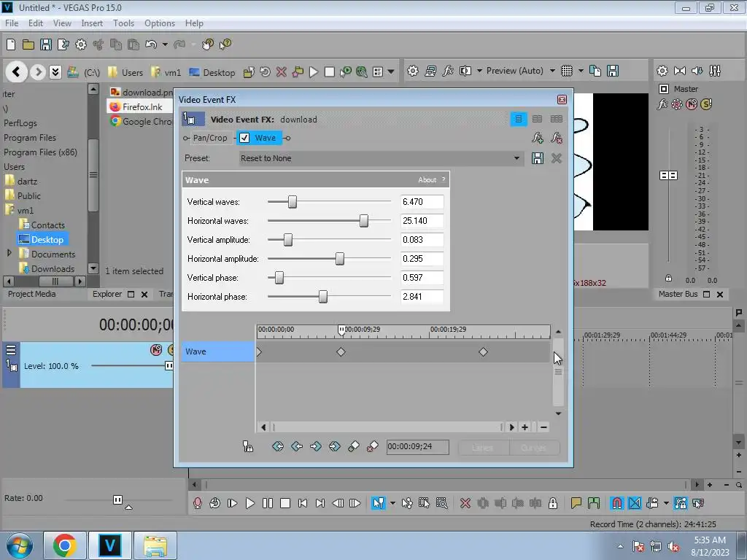Delete preset with the X icon
The width and height of the screenshot is (747, 560).
coord(556,158)
